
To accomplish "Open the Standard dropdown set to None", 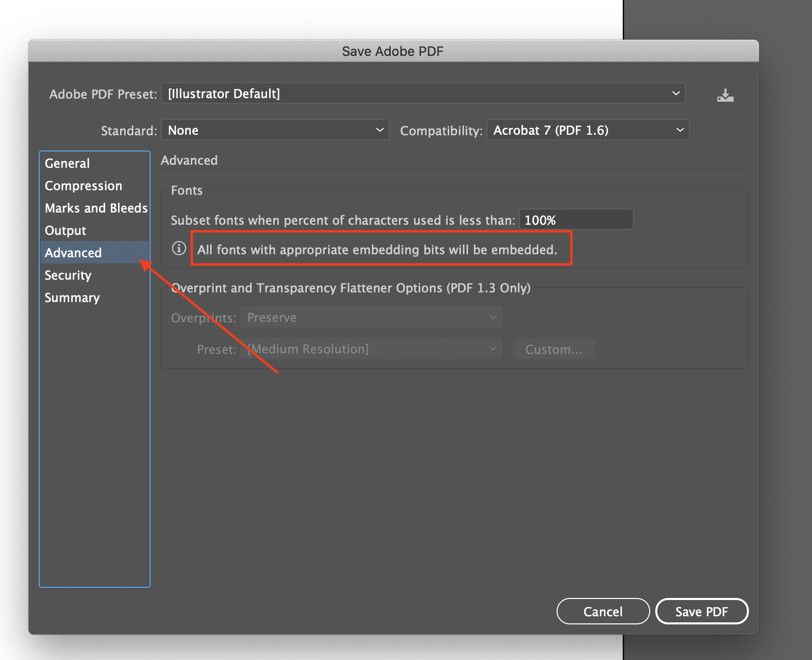I will pos(275,130).
